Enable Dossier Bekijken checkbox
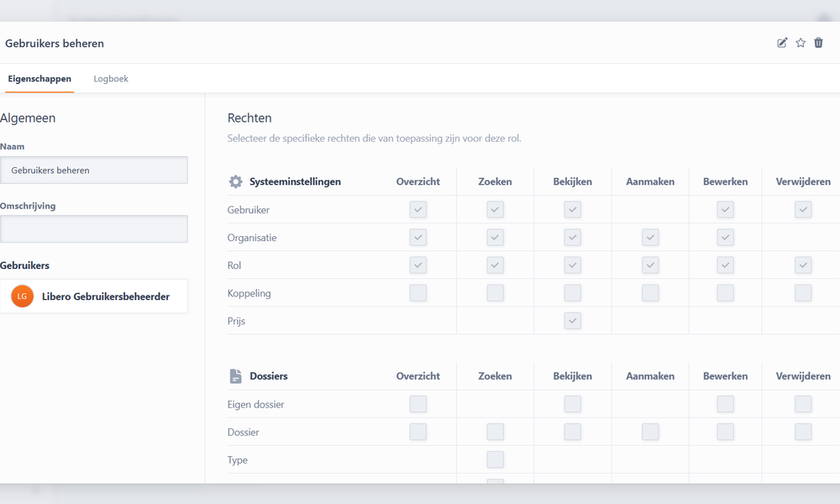This screenshot has height=504, width=840. click(572, 432)
